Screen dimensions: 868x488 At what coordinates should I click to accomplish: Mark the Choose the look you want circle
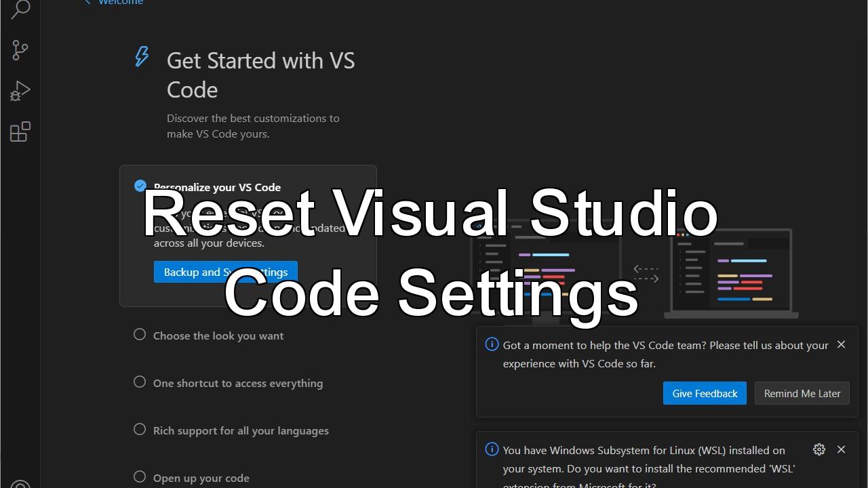pos(140,334)
